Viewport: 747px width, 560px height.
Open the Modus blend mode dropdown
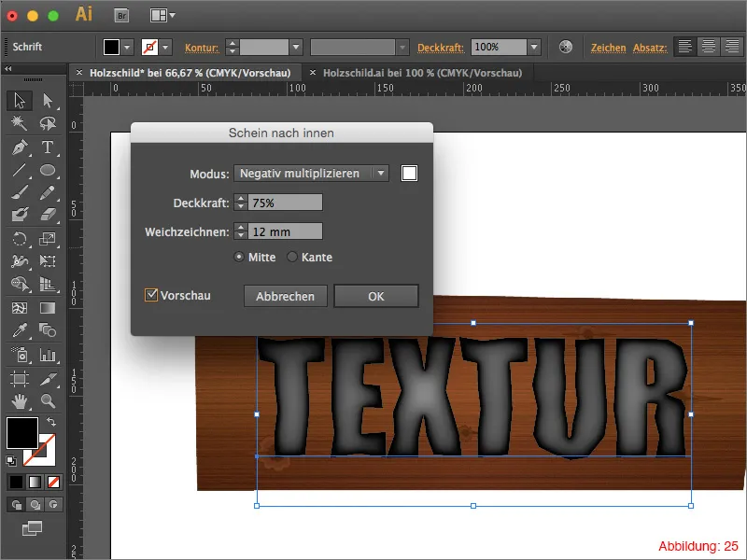[311, 174]
